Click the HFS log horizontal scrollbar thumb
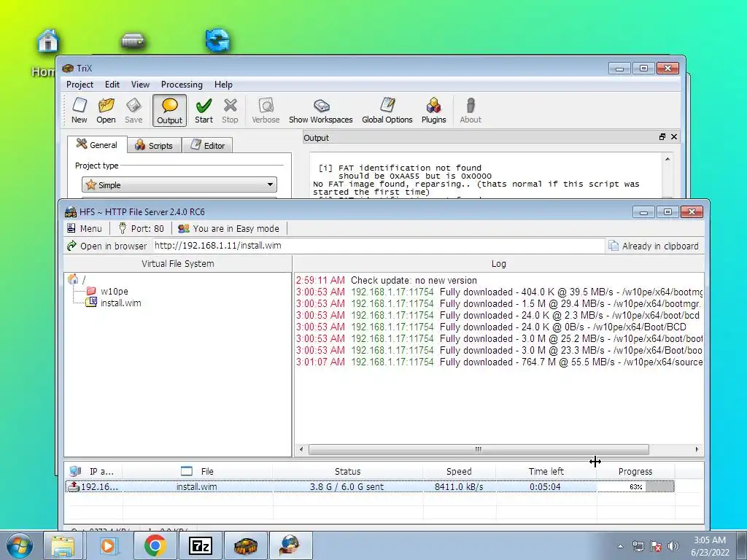Viewport: 747px width, 560px height. [479, 449]
